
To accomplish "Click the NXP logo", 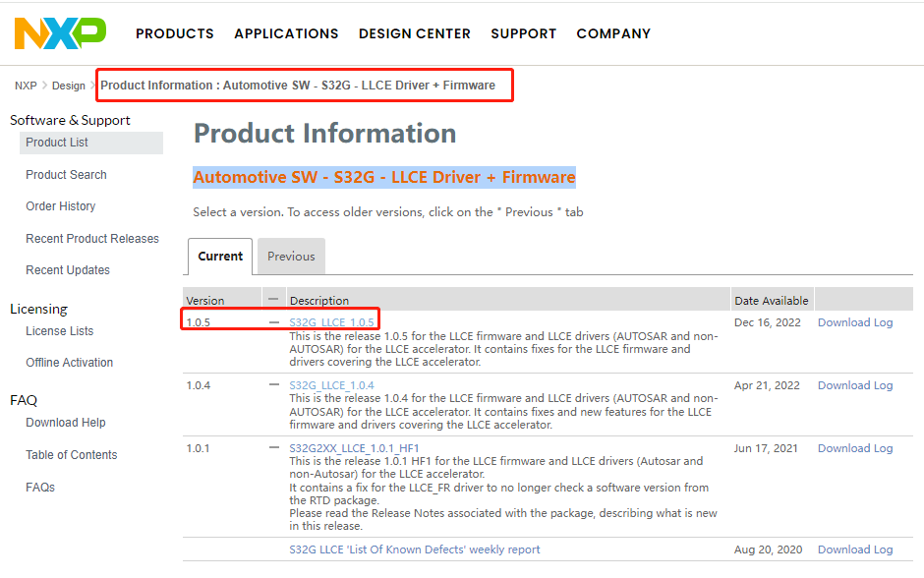I will coord(60,33).
